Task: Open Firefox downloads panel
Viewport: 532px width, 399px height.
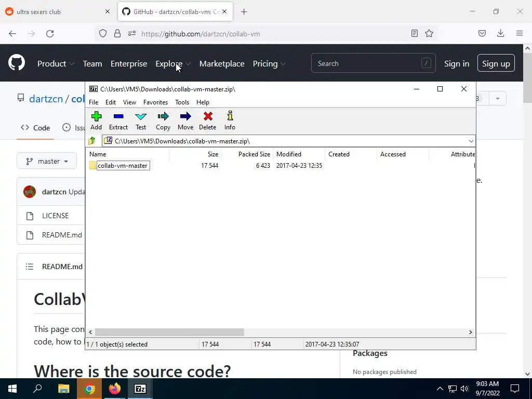Action: click(x=500, y=33)
